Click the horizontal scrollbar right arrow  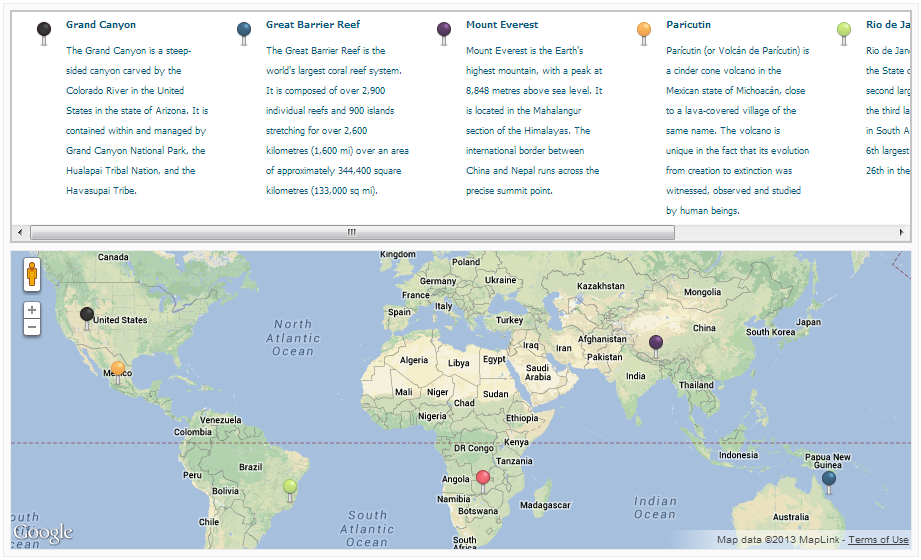tap(902, 232)
